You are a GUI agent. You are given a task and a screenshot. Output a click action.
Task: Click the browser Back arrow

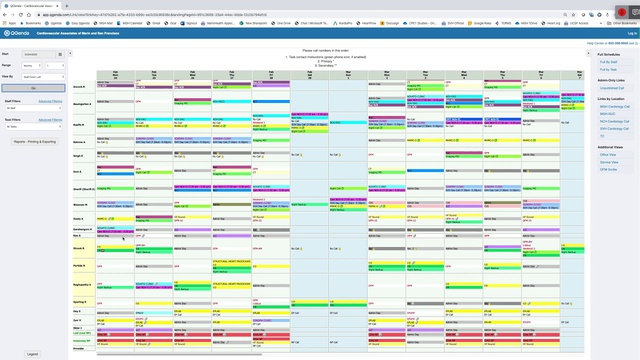(5, 15)
